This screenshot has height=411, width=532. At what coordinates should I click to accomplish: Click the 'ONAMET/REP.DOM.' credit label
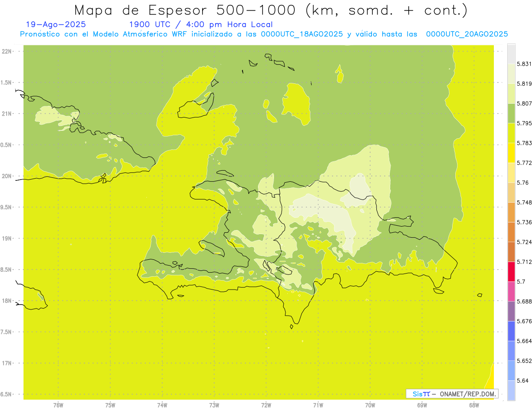click(x=468, y=394)
